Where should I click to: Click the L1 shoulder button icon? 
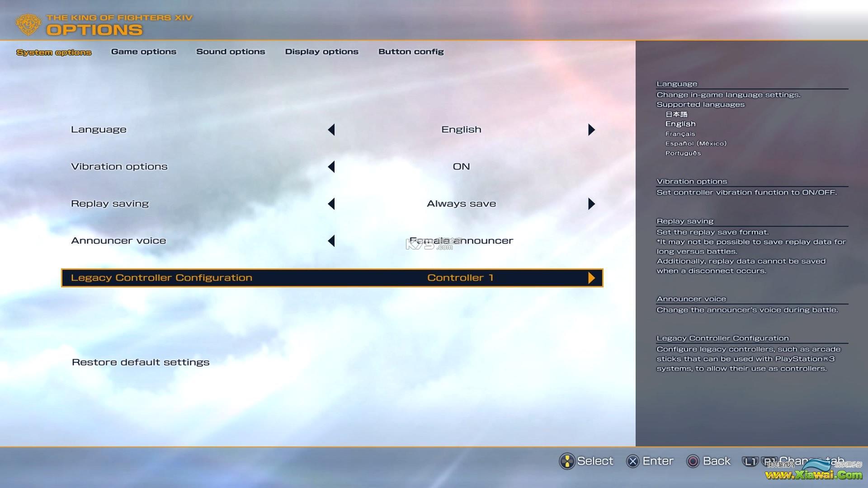[x=750, y=461]
